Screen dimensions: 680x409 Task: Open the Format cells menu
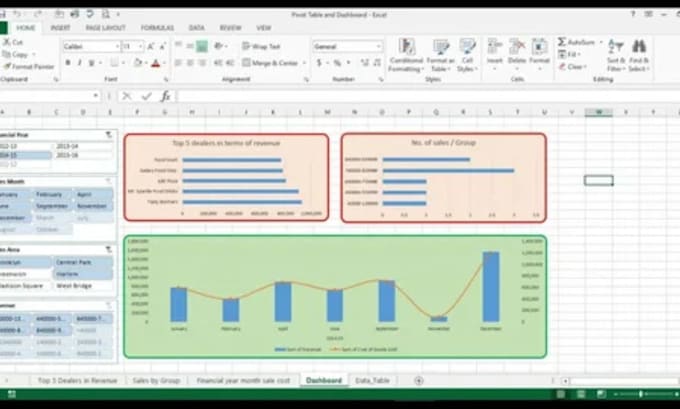pyautogui.click(x=539, y=54)
